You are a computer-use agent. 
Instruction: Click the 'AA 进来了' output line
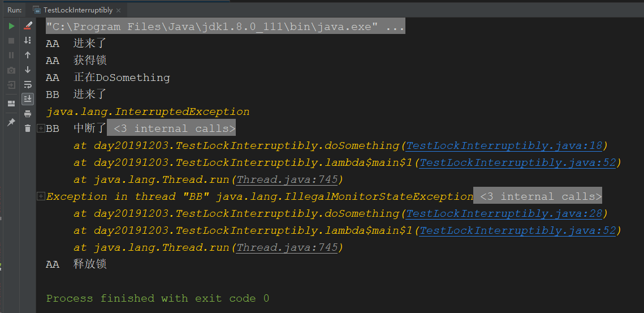point(76,43)
